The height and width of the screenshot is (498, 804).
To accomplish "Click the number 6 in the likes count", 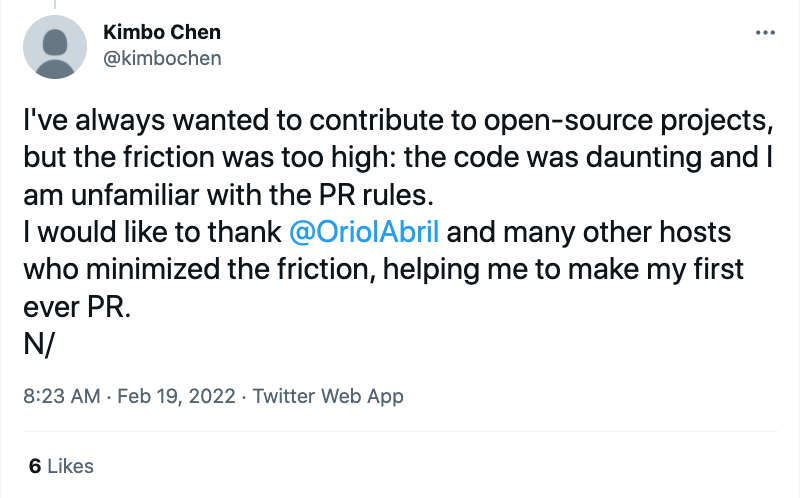I will pyautogui.click(x=34, y=466).
